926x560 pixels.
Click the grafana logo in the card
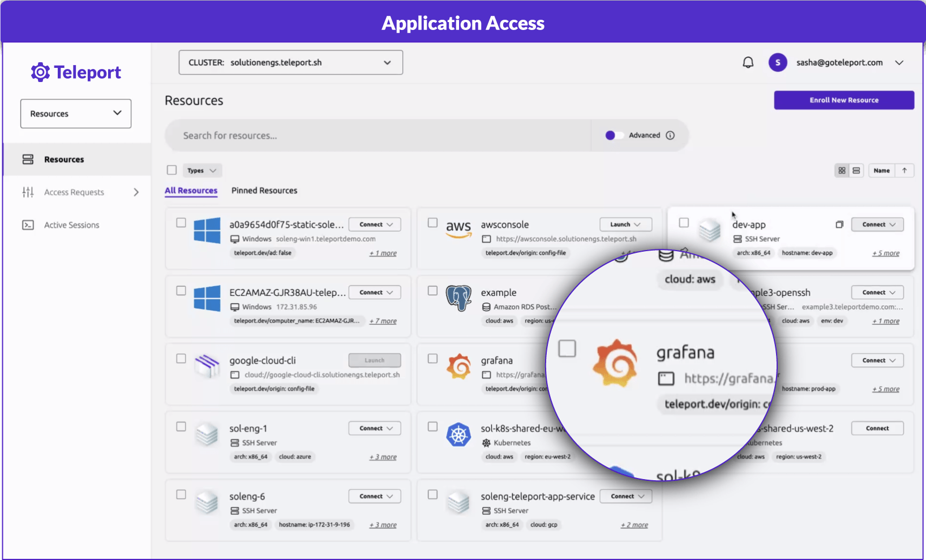pos(458,367)
